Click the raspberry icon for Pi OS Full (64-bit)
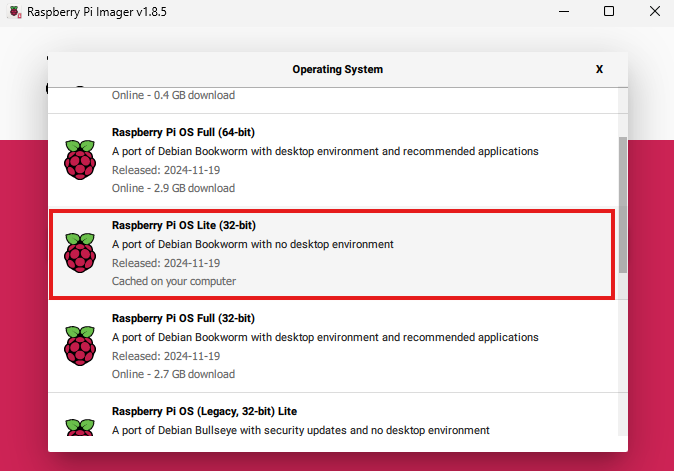This screenshot has width=674, height=471. (80, 160)
